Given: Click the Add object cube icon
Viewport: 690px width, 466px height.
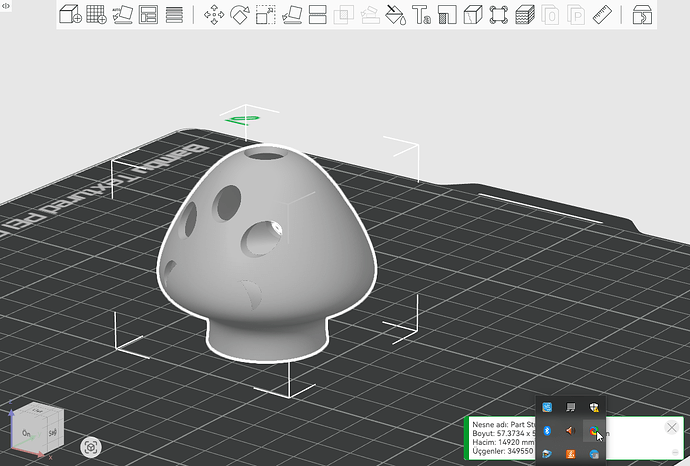Looking at the screenshot, I should (70, 15).
